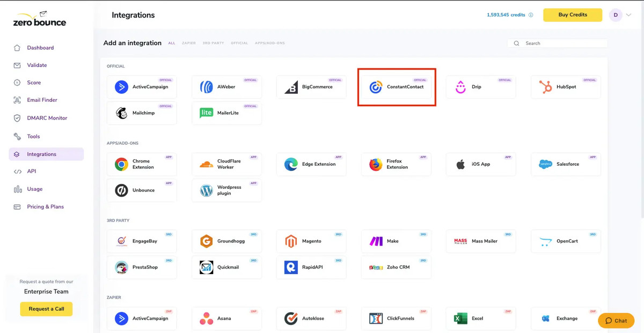Click in the integration search box
Image resolution: width=644 pixels, height=333 pixels.
558,43
